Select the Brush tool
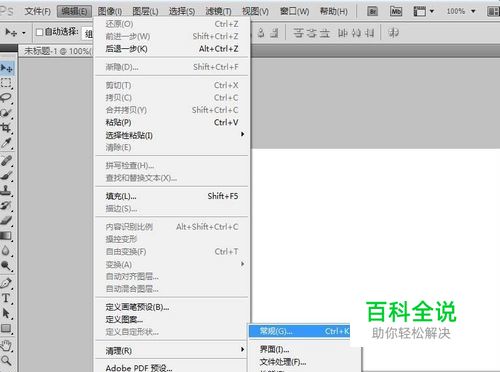Screen dimensions: 500x372 click(x=6, y=176)
